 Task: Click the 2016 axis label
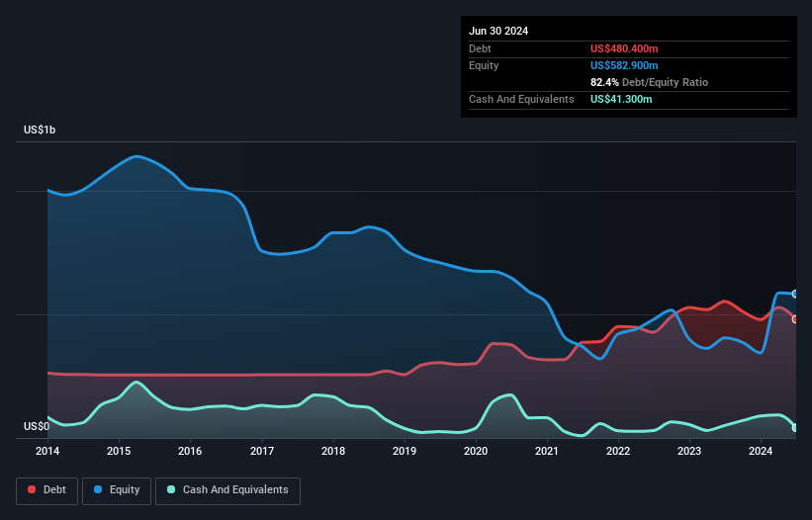pyautogui.click(x=190, y=451)
